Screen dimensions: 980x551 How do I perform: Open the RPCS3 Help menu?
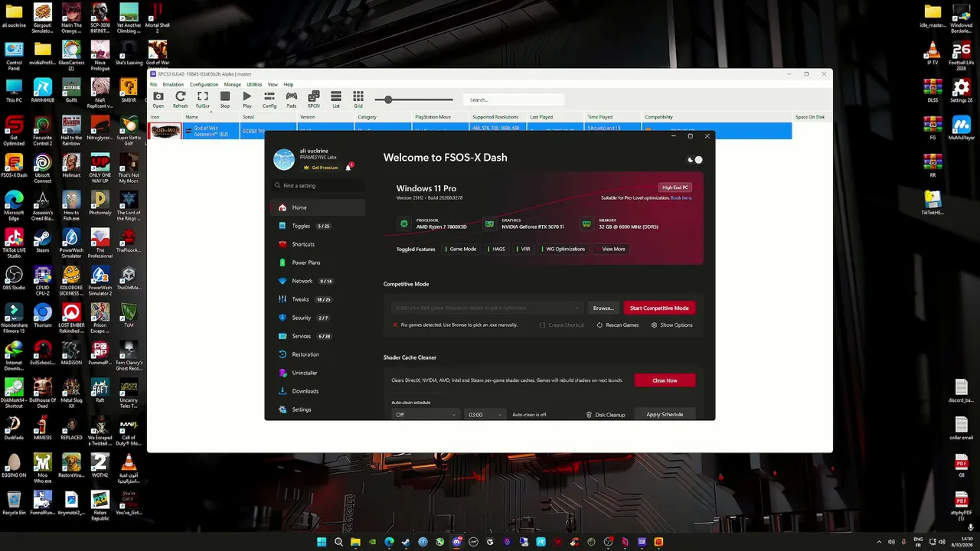(x=289, y=84)
